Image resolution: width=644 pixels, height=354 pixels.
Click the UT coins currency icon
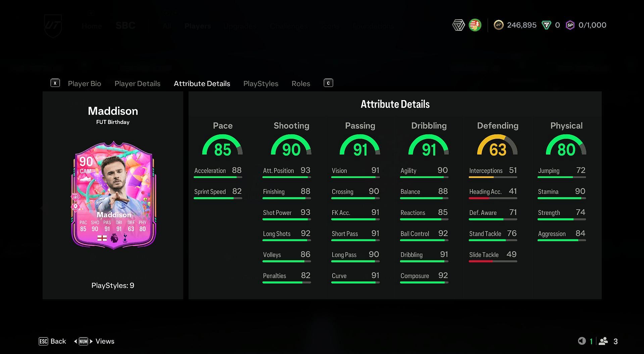tap(499, 25)
